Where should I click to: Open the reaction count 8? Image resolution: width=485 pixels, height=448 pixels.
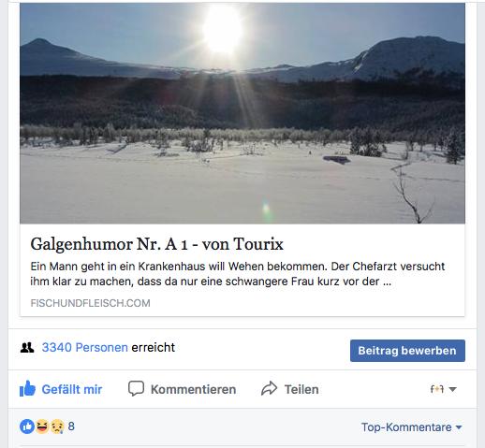(x=71, y=426)
